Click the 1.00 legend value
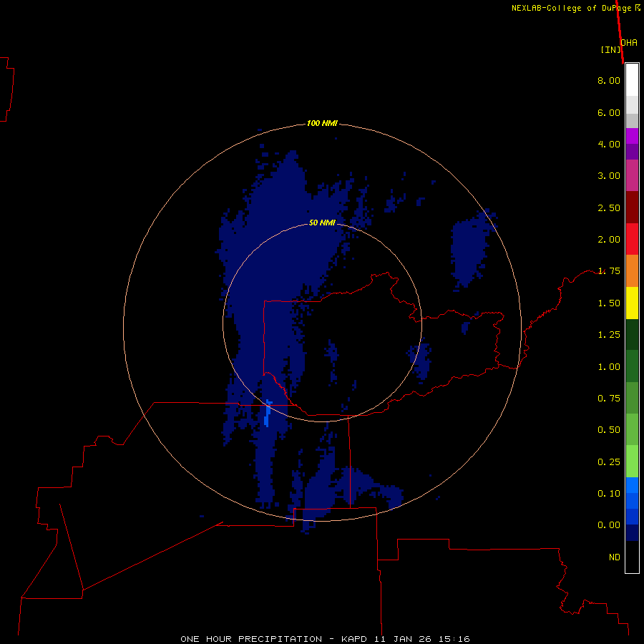This screenshot has height=644, width=644. tap(609, 367)
